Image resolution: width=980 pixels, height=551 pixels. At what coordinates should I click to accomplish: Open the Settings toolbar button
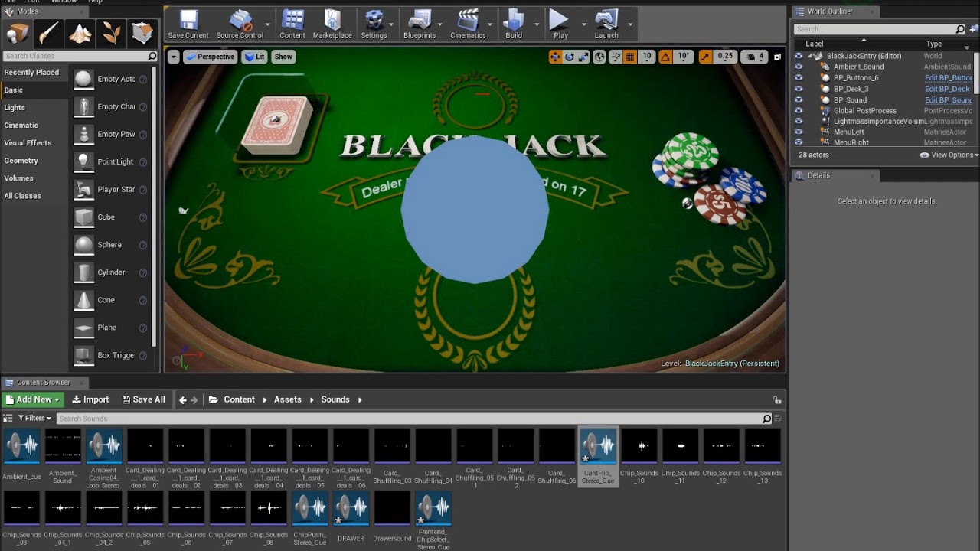tap(374, 24)
